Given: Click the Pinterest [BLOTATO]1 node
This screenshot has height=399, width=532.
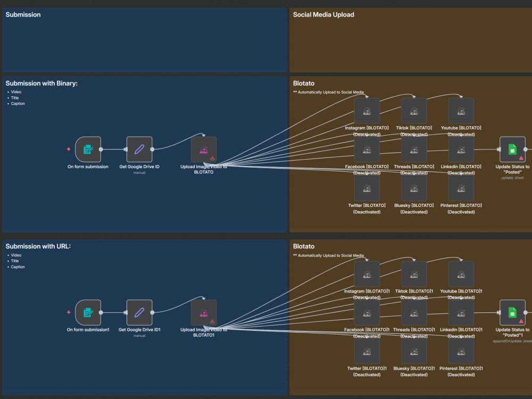Looking at the screenshot, I should [x=461, y=352].
